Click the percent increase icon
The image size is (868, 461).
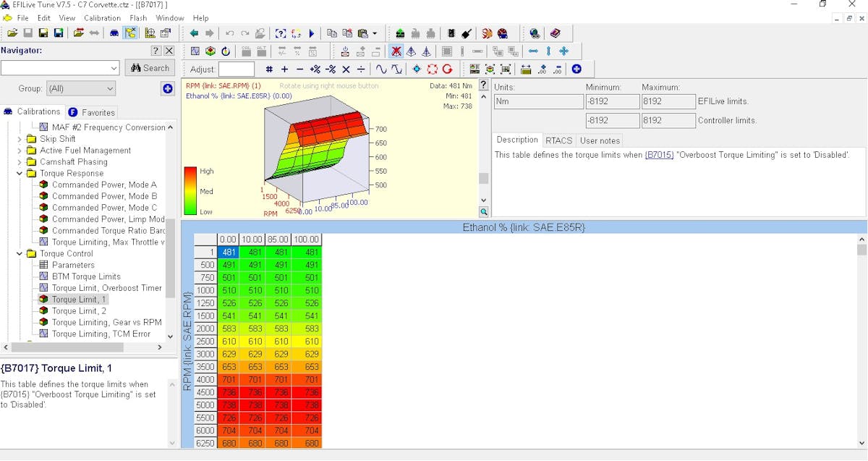click(315, 69)
